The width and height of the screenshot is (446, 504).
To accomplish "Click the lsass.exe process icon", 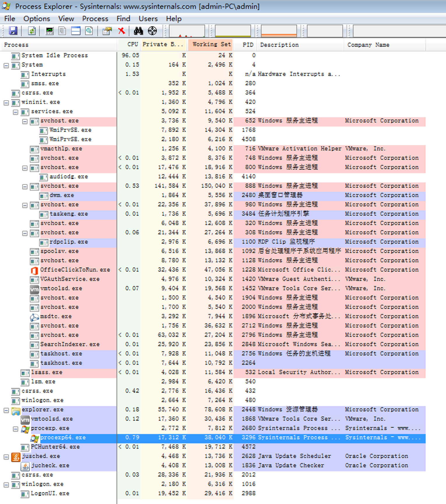I will point(25,373).
